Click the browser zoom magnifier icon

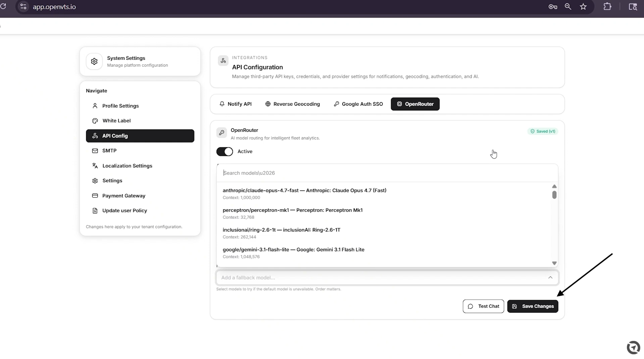click(568, 7)
